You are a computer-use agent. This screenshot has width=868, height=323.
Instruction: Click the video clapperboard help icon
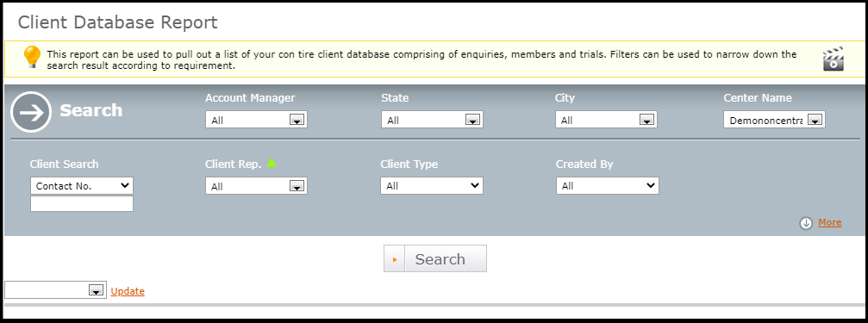point(834,59)
